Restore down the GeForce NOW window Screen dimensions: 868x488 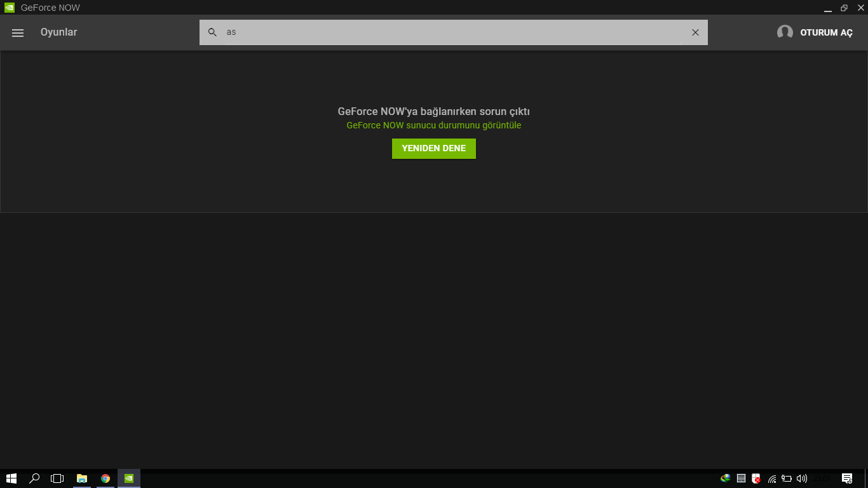pos(844,8)
